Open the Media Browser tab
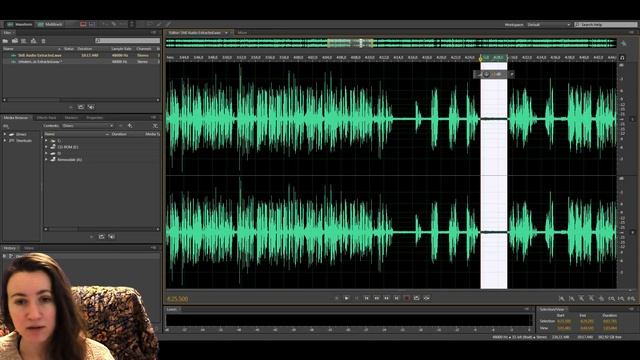 [16, 118]
